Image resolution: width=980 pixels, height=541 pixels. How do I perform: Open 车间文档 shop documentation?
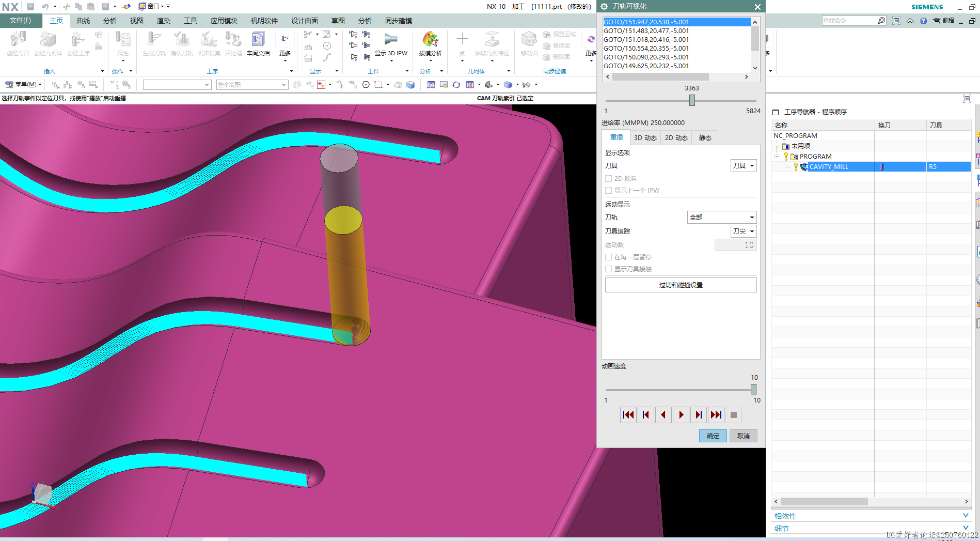(258, 43)
